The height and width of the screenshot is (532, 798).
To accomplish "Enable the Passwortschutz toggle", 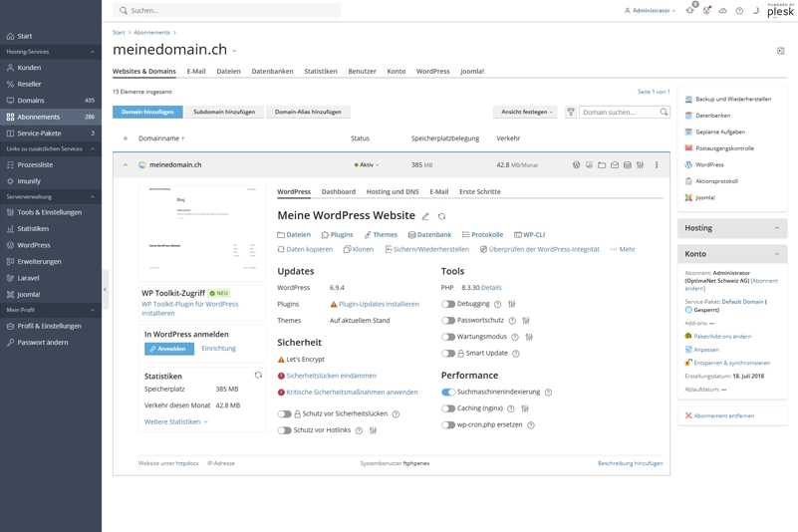I will pyautogui.click(x=448, y=320).
